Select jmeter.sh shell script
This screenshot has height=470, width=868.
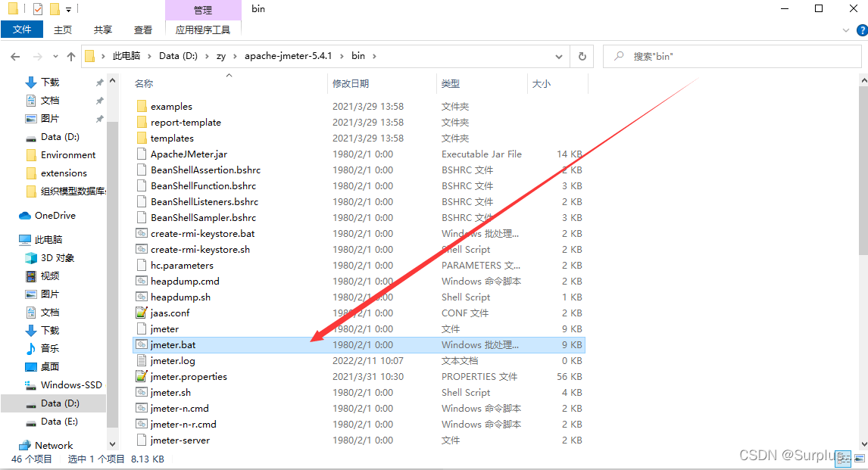pos(170,393)
